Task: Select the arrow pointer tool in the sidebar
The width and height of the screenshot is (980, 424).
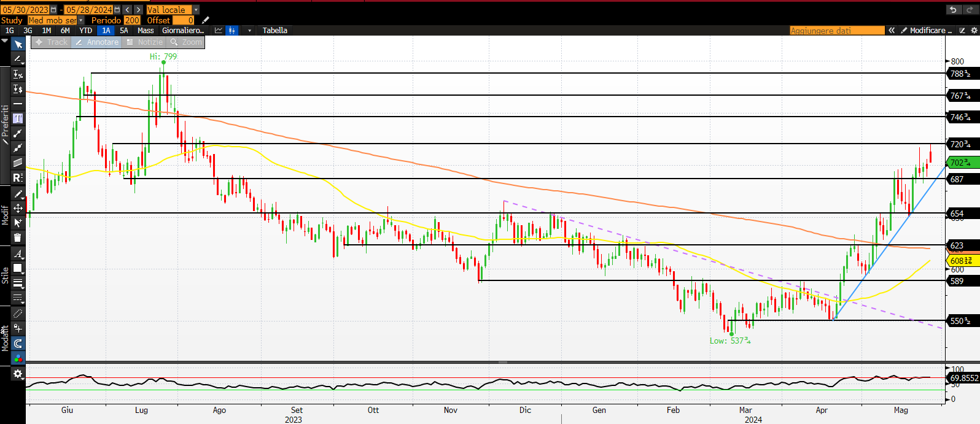Action: (18, 44)
